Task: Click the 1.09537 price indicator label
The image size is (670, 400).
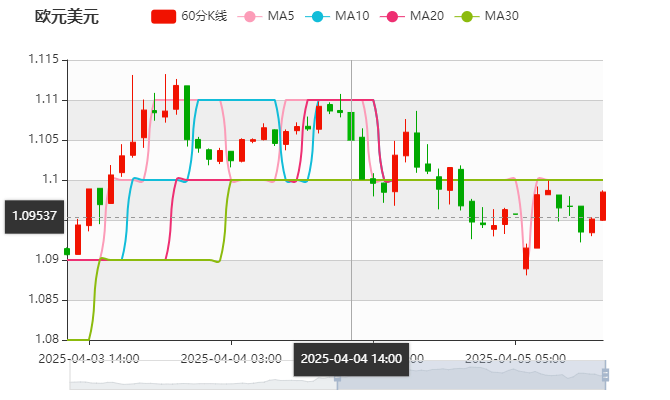Action: point(34,215)
